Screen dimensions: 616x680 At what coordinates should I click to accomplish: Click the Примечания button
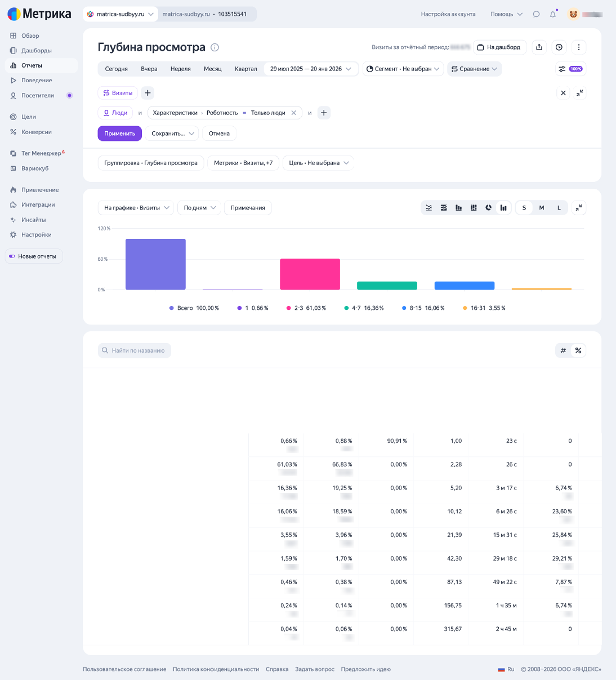point(248,208)
